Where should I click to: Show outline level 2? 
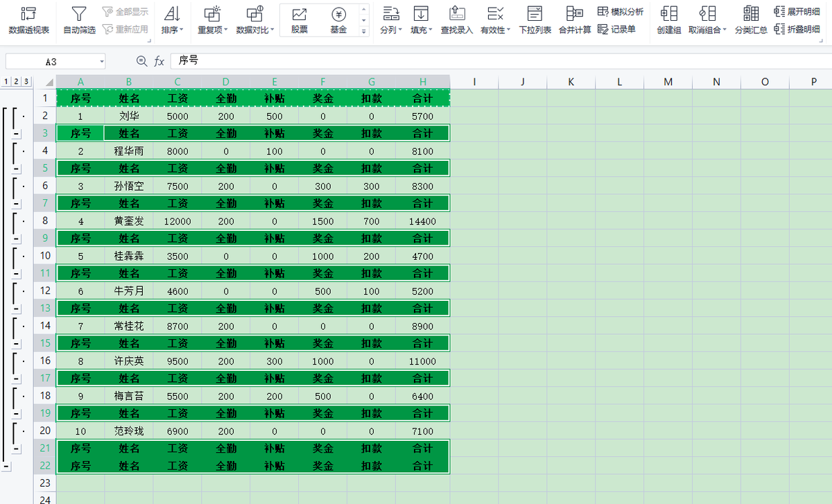click(x=16, y=82)
